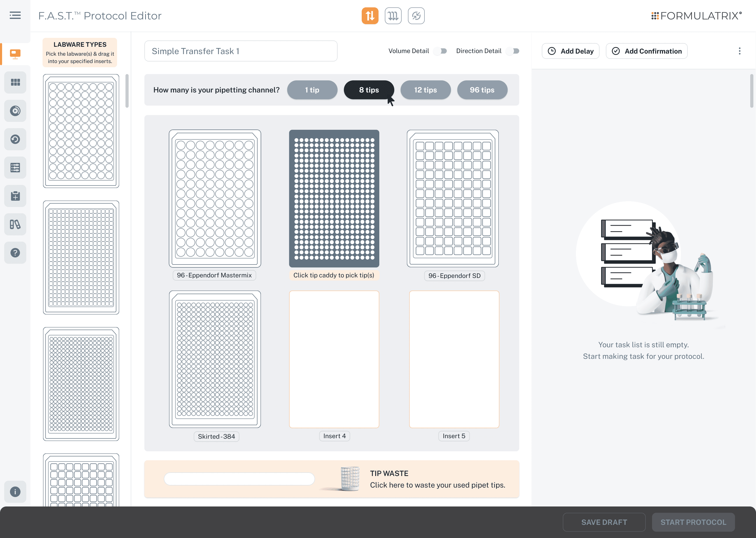Toggle the Volume Detail switch

(441, 51)
